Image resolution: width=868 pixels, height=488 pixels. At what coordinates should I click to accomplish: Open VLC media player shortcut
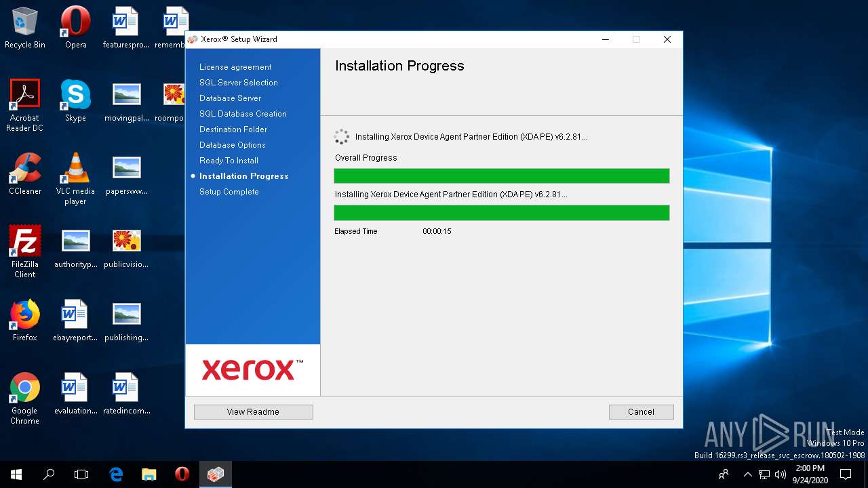75,178
